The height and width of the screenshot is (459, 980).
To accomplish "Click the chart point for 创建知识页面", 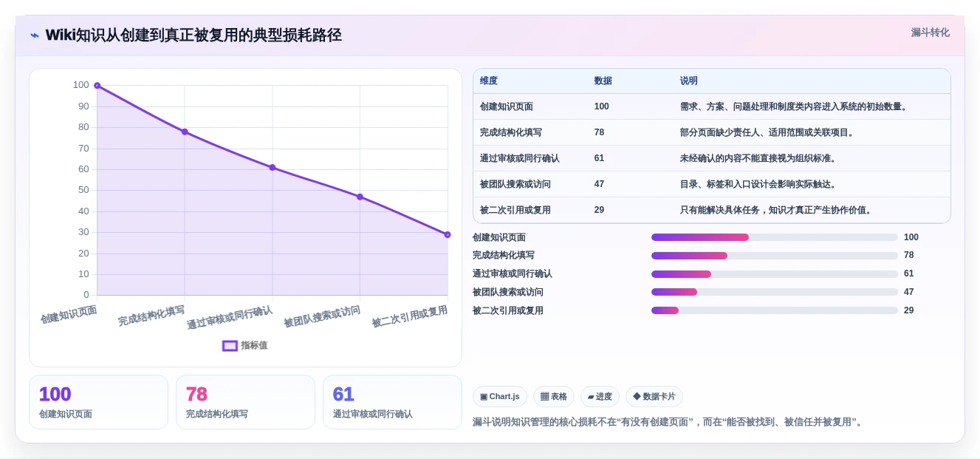I will pyautogui.click(x=97, y=86).
